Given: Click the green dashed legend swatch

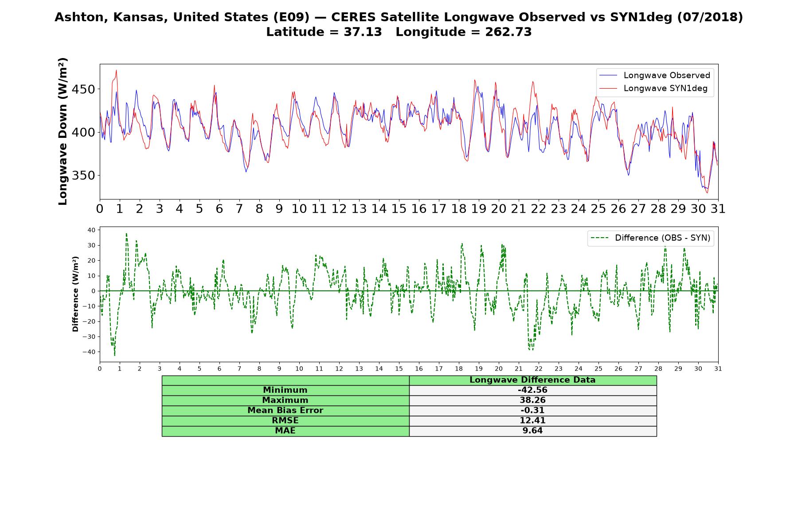Looking at the screenshot, I should point(599,238).
